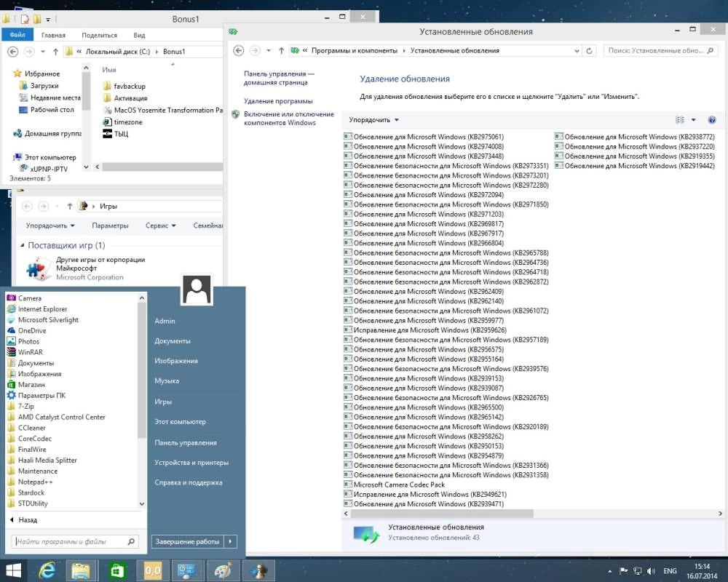Open Документы from Start menu right pane
The width and height of the screenshot is (728, 582).
pos(173,340)
